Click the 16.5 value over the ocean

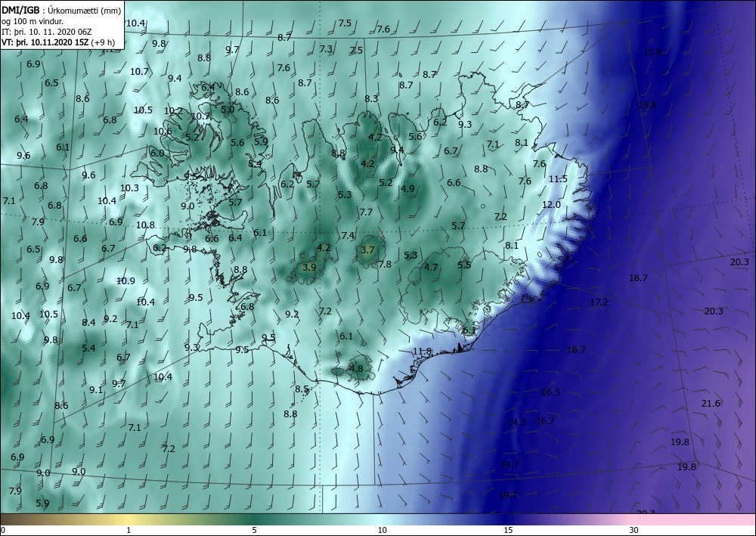[550, 392]
